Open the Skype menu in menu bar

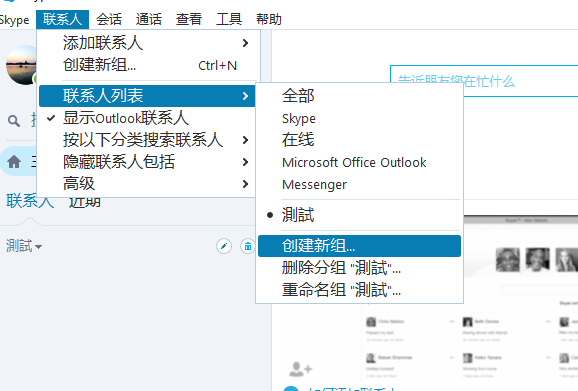click(x=14, y=20)
